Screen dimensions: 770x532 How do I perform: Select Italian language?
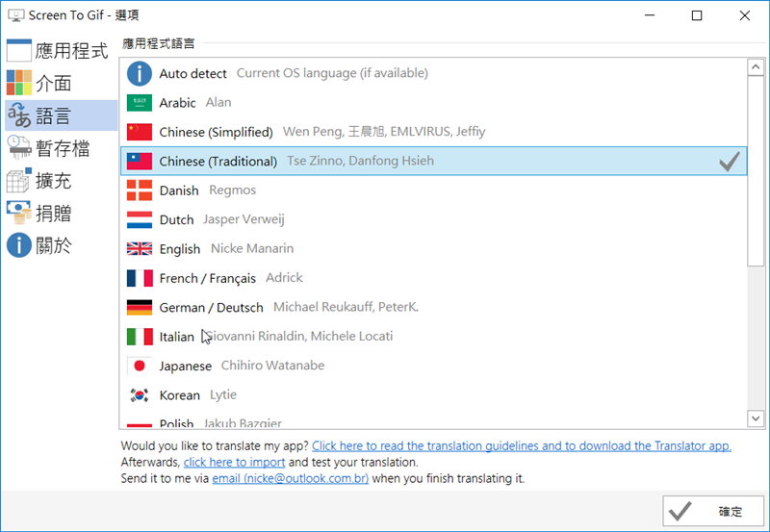coord(434,337)
